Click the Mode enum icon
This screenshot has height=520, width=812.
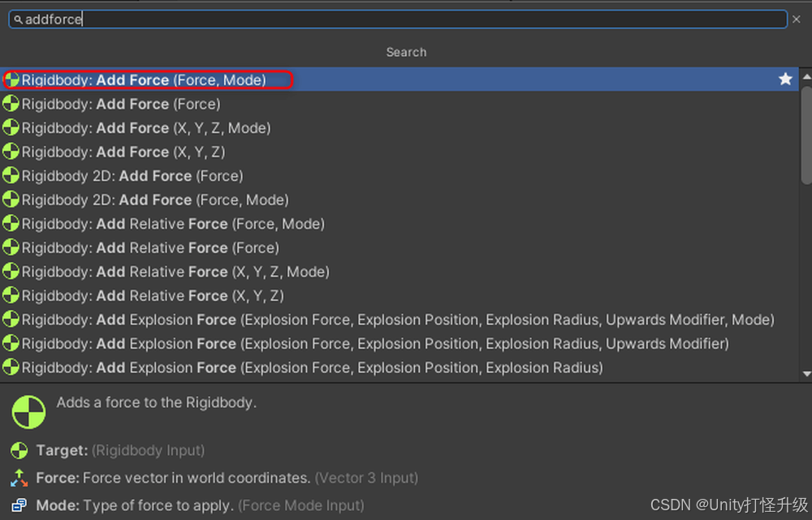(x=19, y=505)
